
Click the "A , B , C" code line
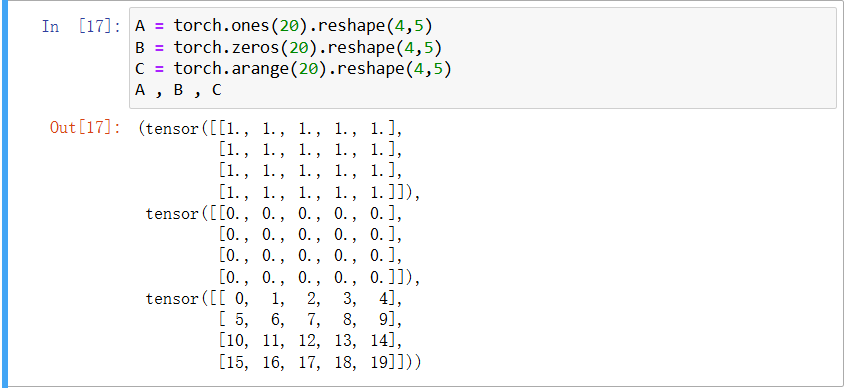178,90
